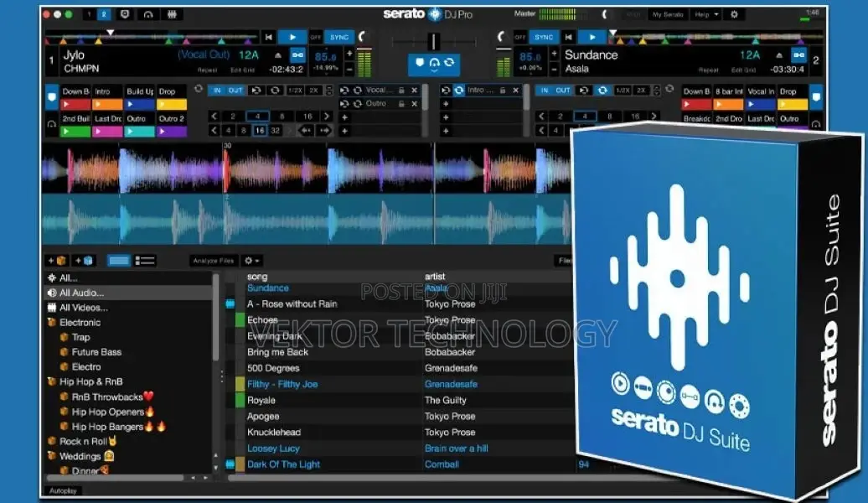The width and height of the screenshot is (868, 503).
Task: Toggle Autoplay at bottom left
Action: tap(63, 490)
